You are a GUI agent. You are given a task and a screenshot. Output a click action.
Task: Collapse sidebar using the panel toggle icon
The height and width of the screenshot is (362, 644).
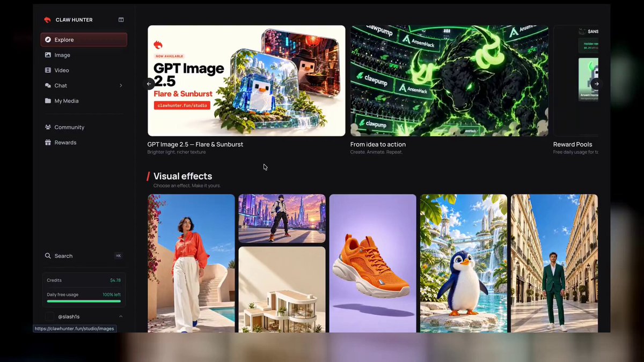click(121, 20)
